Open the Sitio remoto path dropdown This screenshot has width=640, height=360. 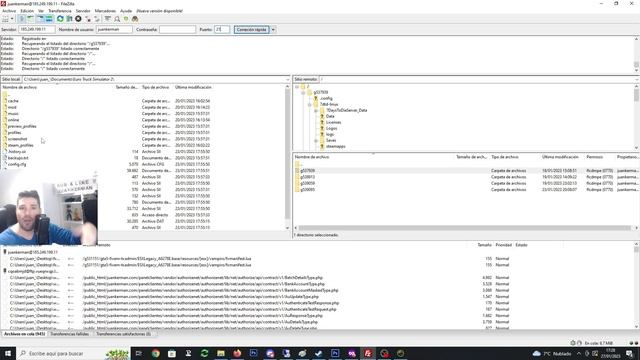click(x=636, y=79)
